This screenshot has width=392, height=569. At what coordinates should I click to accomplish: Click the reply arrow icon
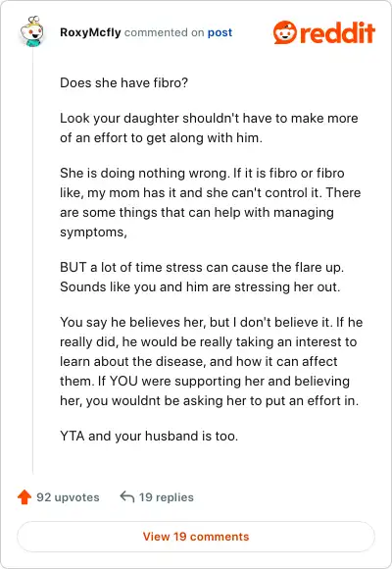point(127,496)
